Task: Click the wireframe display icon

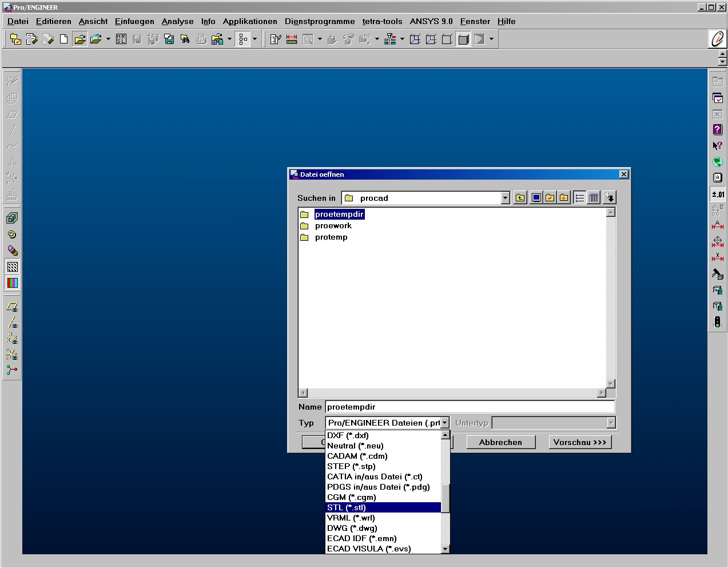Action: 415,39
